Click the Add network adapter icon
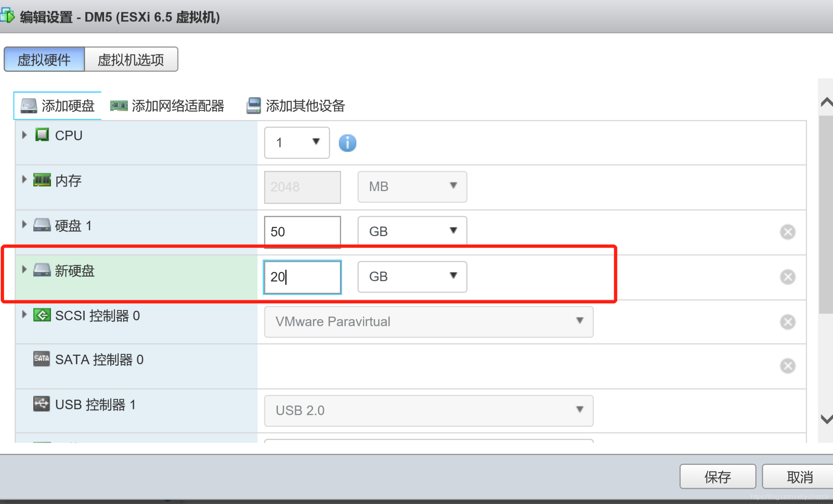833x504 pixels. (119, 106)
